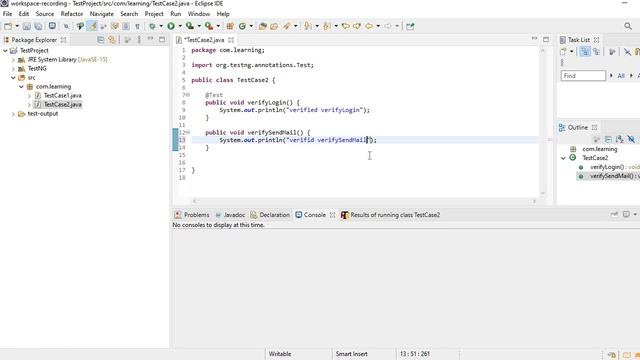This screenshot has height=360, width=640.
Task: Click the Save All toolbar icon
Action: click(38, 26)
